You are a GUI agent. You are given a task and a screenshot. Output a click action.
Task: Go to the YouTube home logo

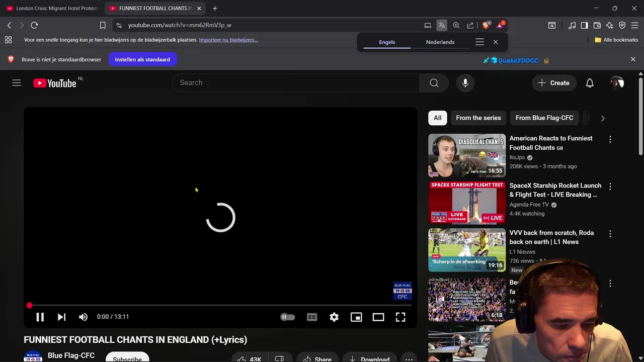[x=54, y=83]
